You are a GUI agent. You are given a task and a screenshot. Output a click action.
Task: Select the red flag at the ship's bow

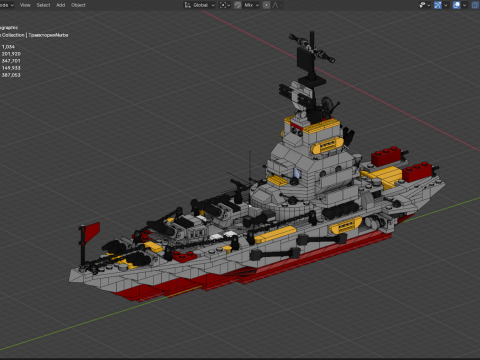tap(93, 231)
